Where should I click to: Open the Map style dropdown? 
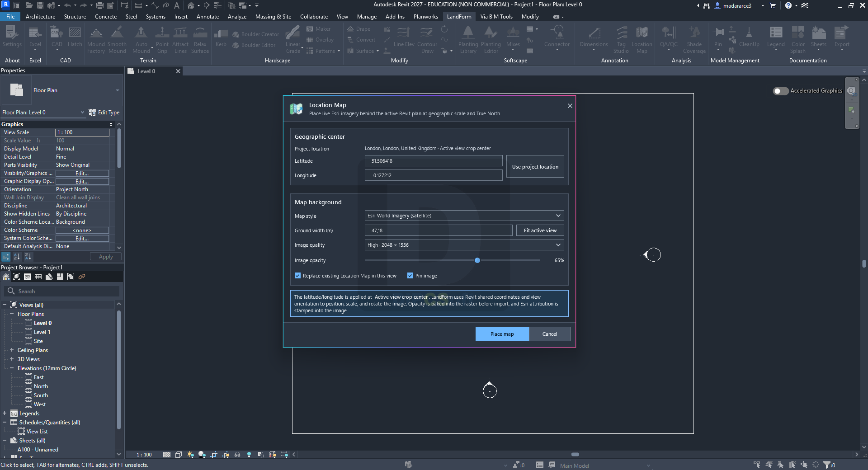[464, 216]
